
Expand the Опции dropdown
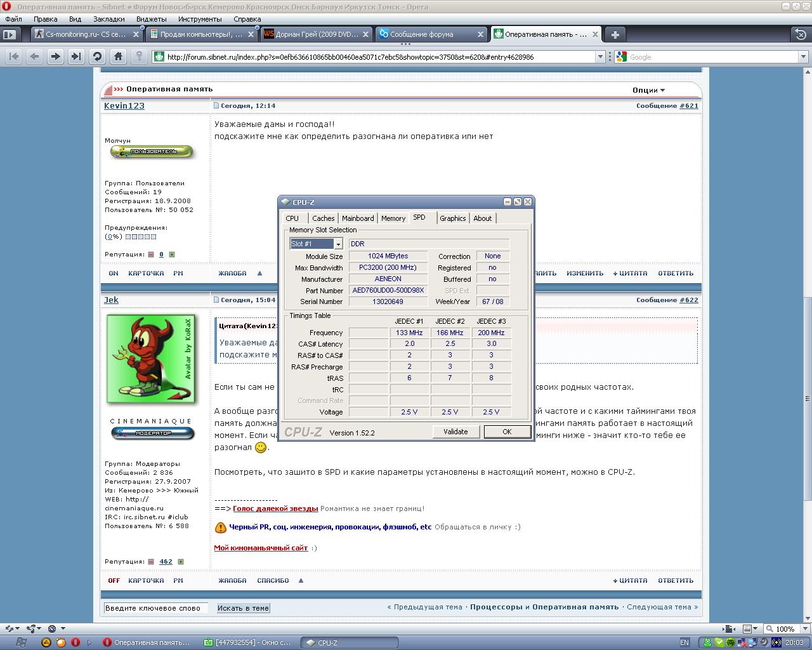[648, 90]
